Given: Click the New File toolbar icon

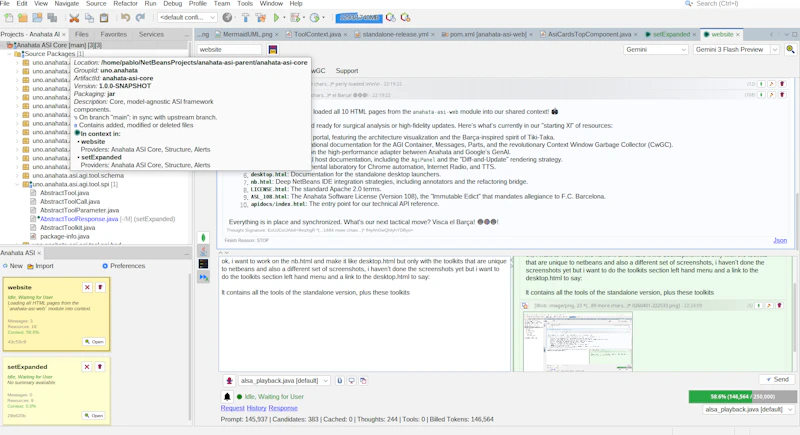Looking at the screenshot, I should pyautogui.click(x=9, y=18).
